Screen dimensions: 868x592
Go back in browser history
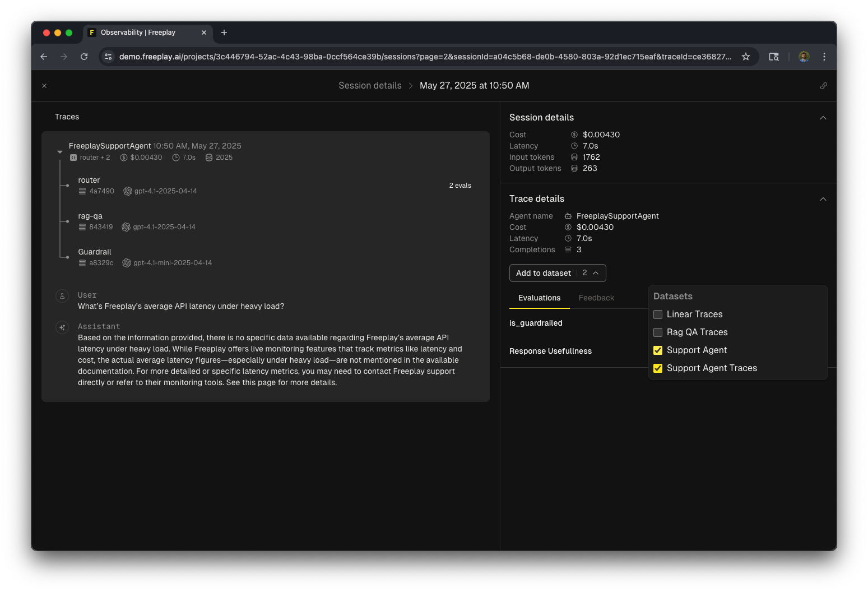44,57
